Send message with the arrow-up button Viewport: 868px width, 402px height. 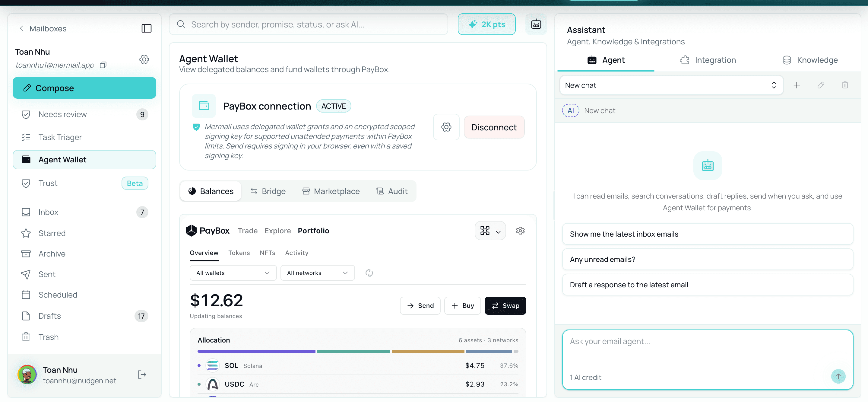coord(838,376)
